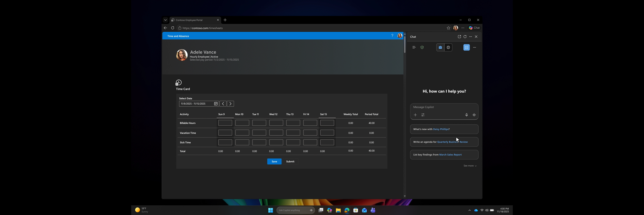Screen dimensions: 644x215
Task: Refresh the Chat pane
Action: point(465,36)
